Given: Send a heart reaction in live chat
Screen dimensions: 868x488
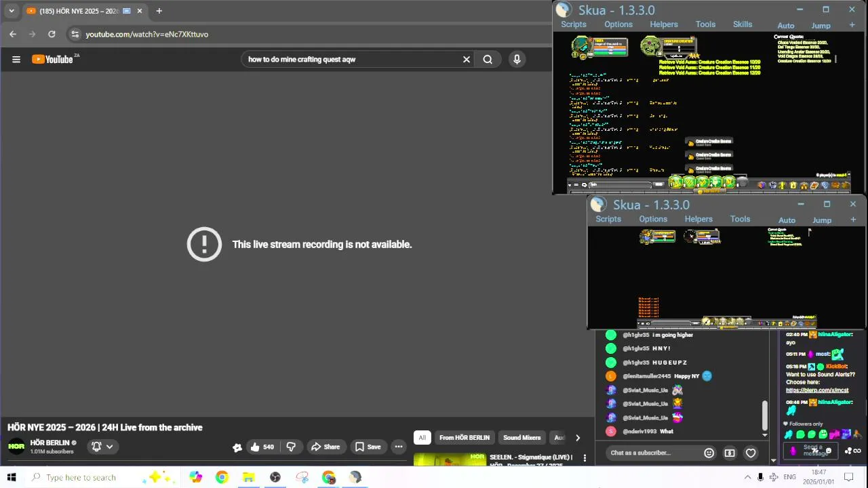Looking at the screenshot, I should tap(751, 453).
